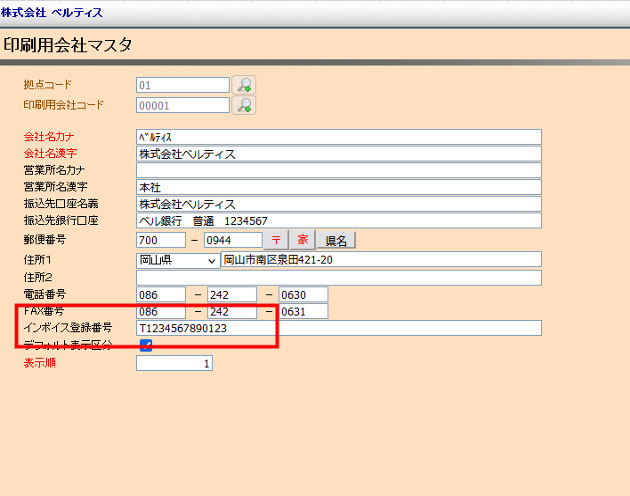Screen dimensions: 630x496
Task: Click the empty 営業所名カナ field
Action: (338, 171)
